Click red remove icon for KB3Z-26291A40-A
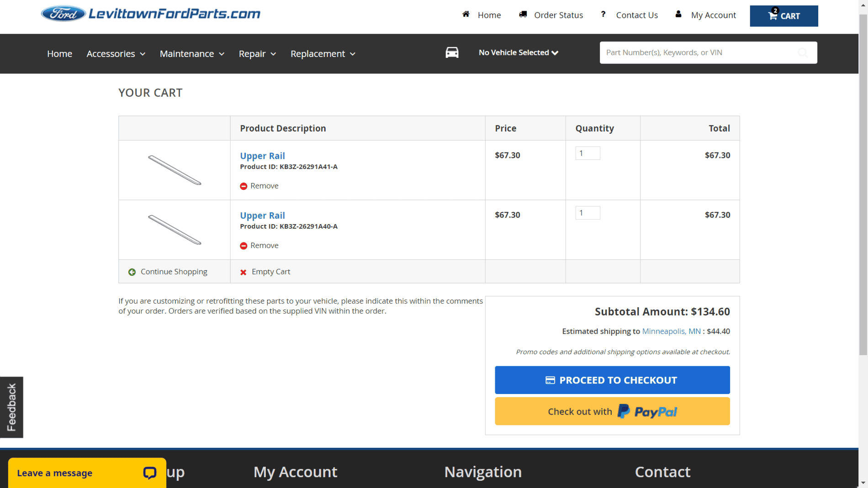This screenshot has height=488, width=868. pos(243,246)
